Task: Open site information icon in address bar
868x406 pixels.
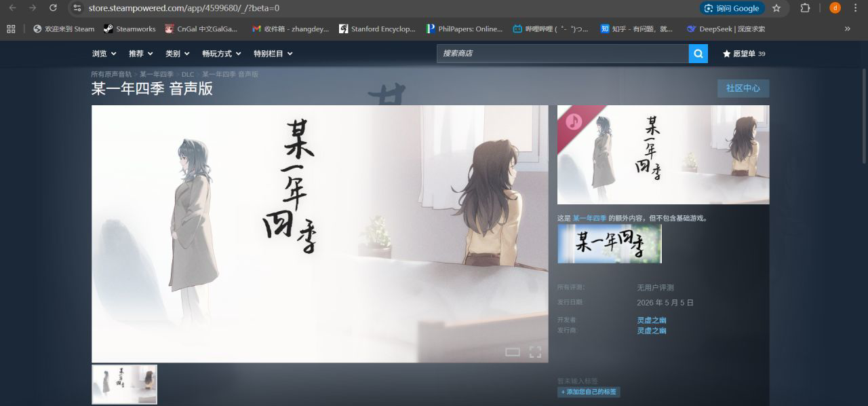Action: tap(77, 8)
